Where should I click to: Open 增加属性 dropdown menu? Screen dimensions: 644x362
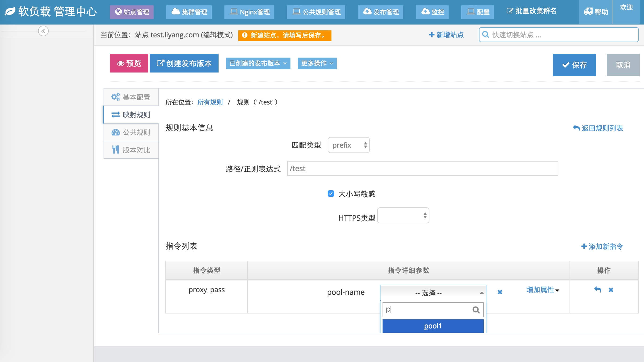tap(543, 290)
